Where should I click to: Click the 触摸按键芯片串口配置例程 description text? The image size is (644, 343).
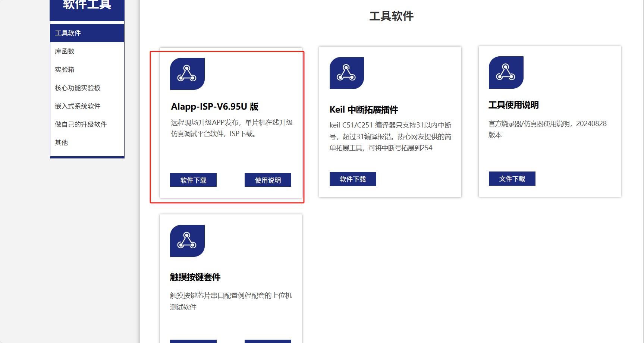(231, 301)
